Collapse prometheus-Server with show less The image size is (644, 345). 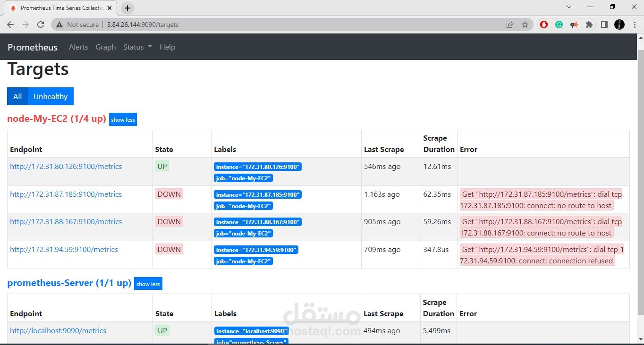(x=148, y=284)
